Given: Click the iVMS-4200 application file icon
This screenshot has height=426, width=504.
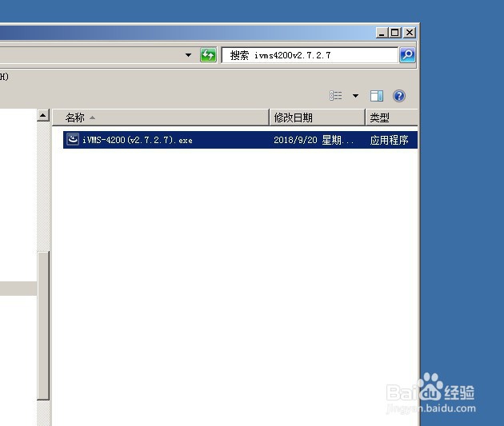Looking at the screenshot, I should point(73,139).
